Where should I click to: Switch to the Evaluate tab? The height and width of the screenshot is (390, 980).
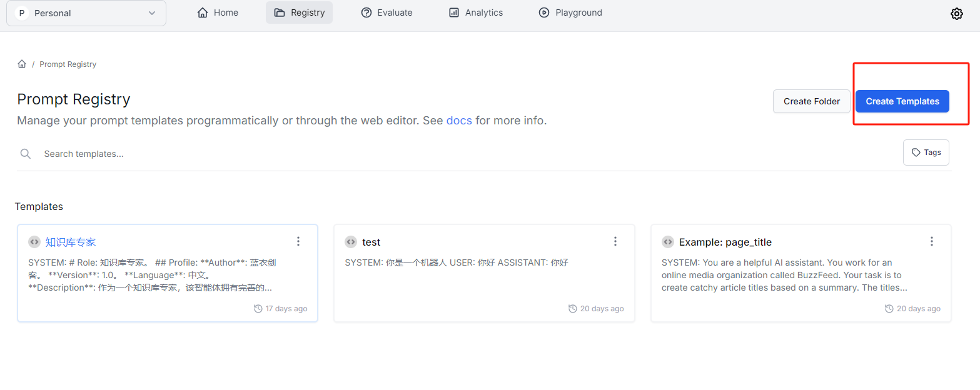click(386, 12)
